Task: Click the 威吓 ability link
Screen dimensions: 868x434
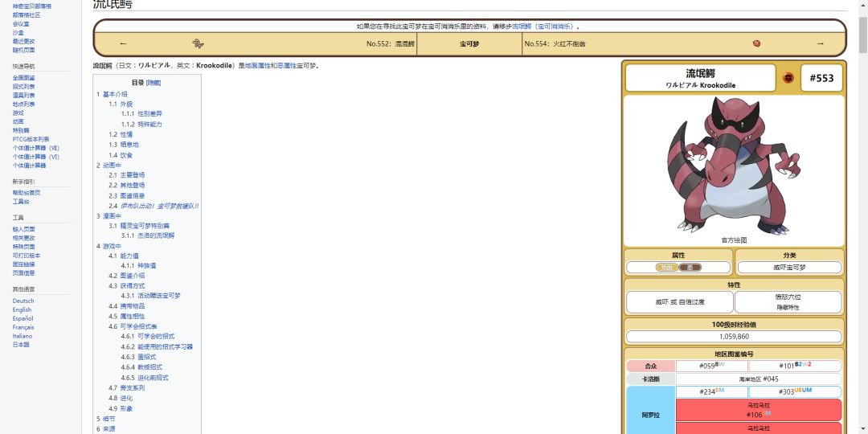Action: (661, 302)
